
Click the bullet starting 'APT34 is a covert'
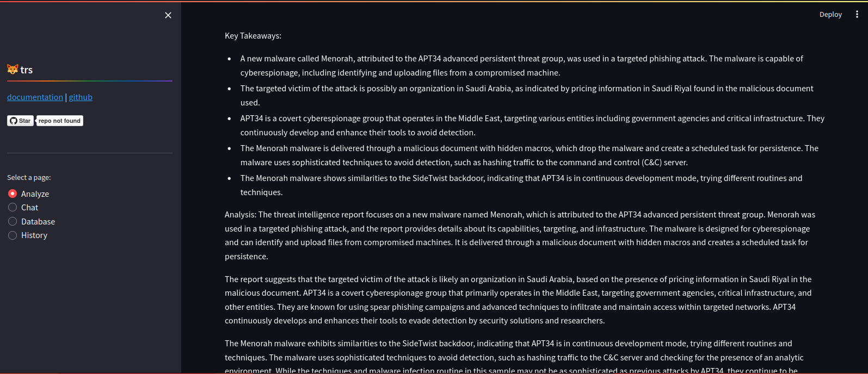[x=532, y=125]
